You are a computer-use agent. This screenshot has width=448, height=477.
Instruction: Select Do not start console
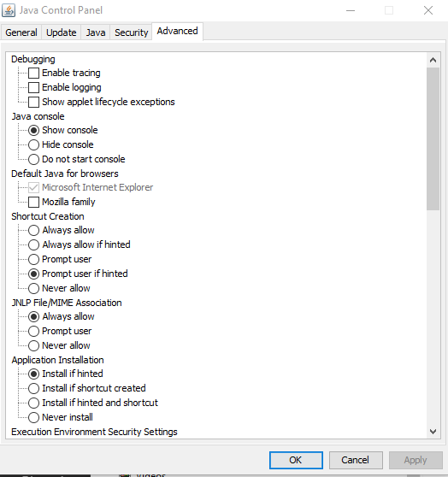click(33, 159)
